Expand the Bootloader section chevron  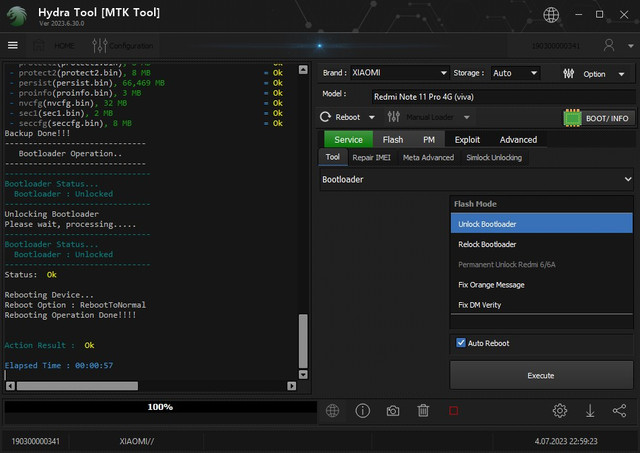pos(628,179)
